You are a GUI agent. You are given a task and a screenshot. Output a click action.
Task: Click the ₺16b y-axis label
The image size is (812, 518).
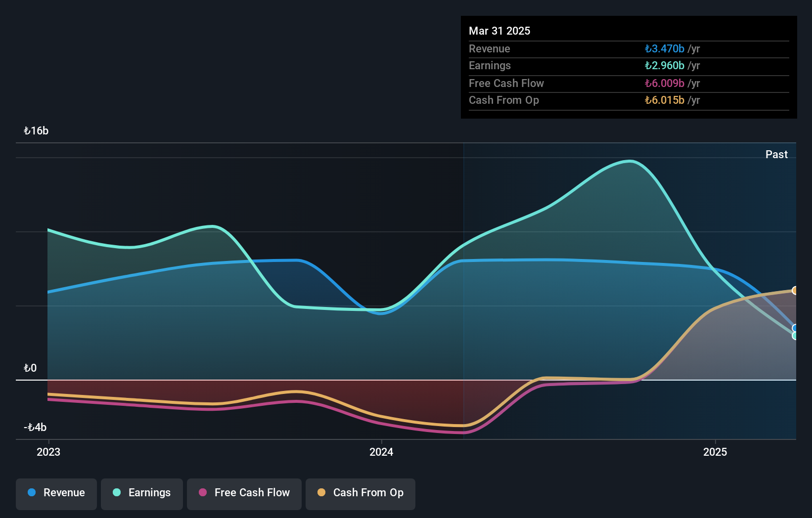[x=36, y=131]
